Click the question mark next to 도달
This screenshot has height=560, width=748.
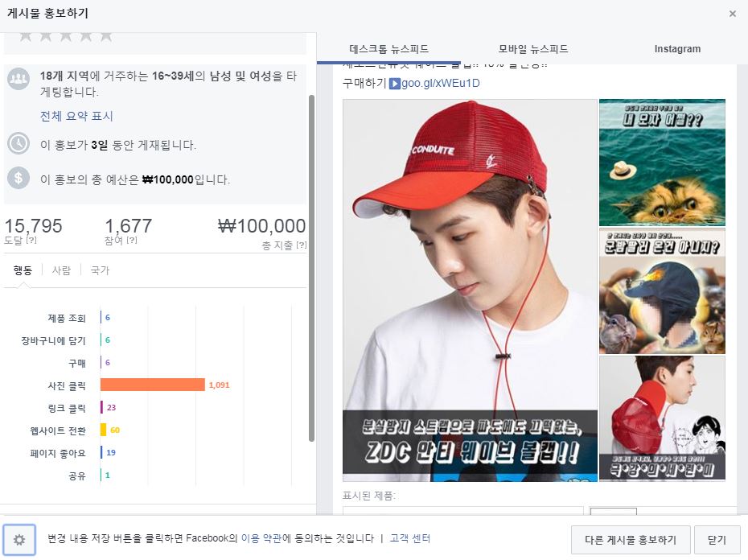pos(31,240)
